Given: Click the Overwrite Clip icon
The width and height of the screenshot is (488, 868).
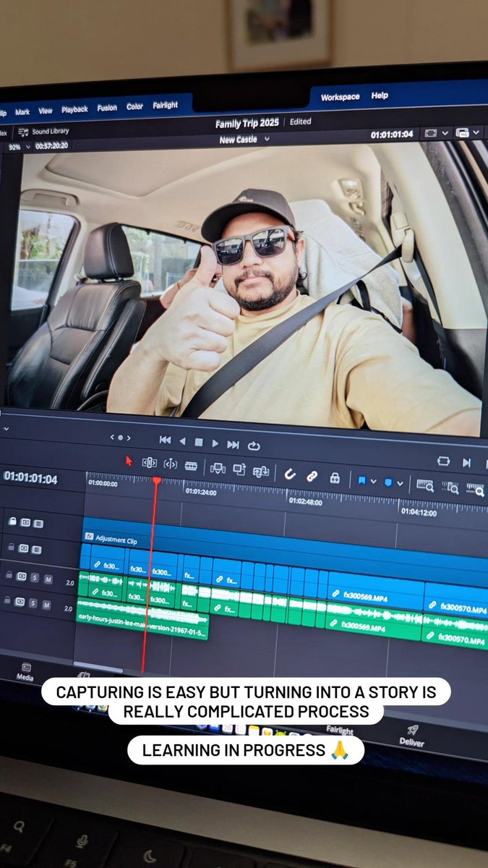Looking at the screenshot, I should click(239, 470).
